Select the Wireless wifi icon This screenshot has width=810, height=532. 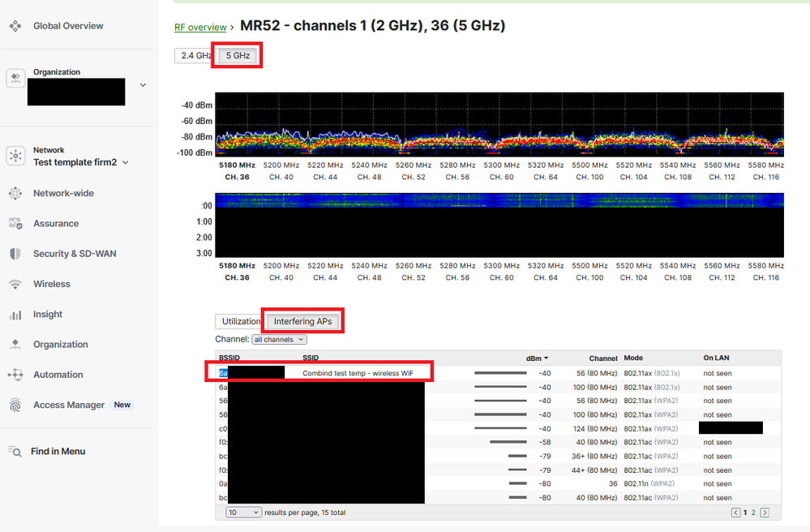[x=15, y=284]
